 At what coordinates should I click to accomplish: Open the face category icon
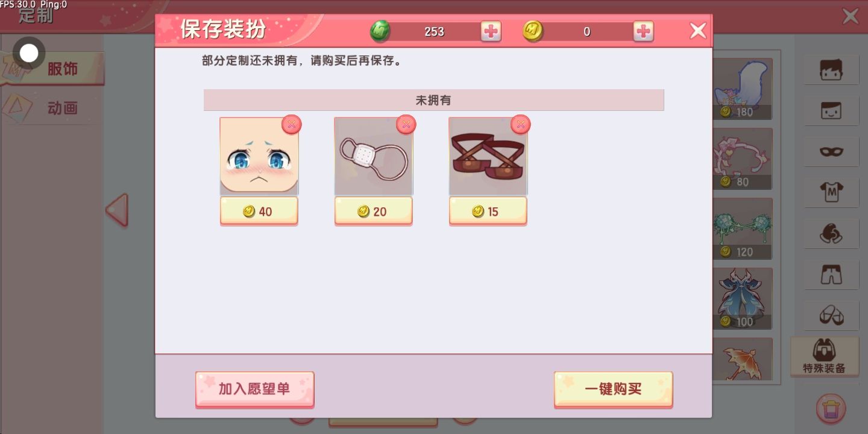(x=831, y=110)
